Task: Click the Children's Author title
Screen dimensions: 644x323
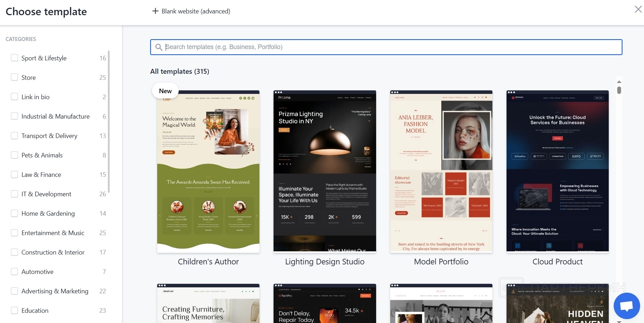Action: click(208, 262)
